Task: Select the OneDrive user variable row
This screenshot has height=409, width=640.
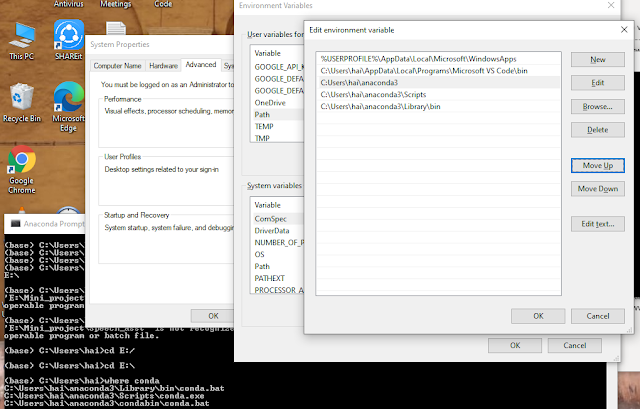Action: point(278,102)
